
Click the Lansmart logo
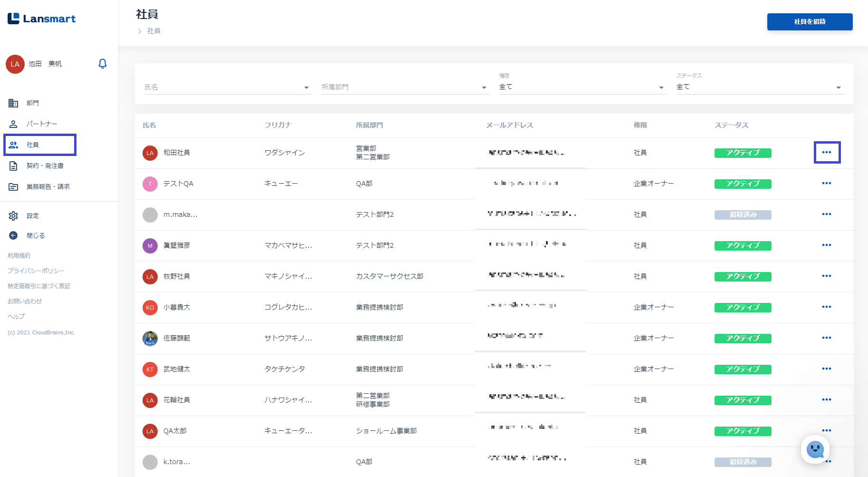tap(42, 19)
